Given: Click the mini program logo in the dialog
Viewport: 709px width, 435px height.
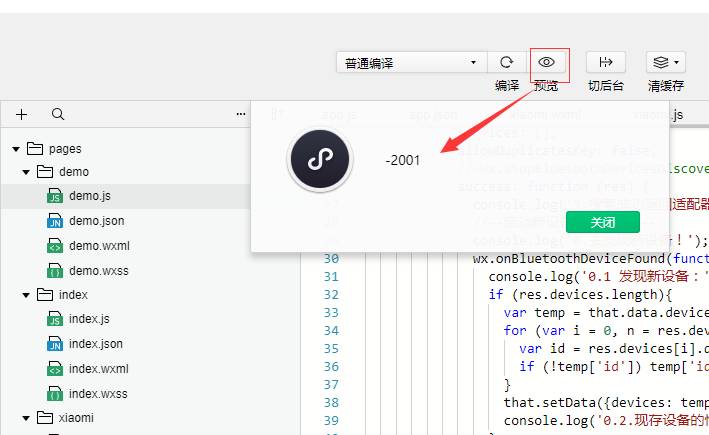Looking at the screenshot, I should pyautogui.click(x=320, y=159).
